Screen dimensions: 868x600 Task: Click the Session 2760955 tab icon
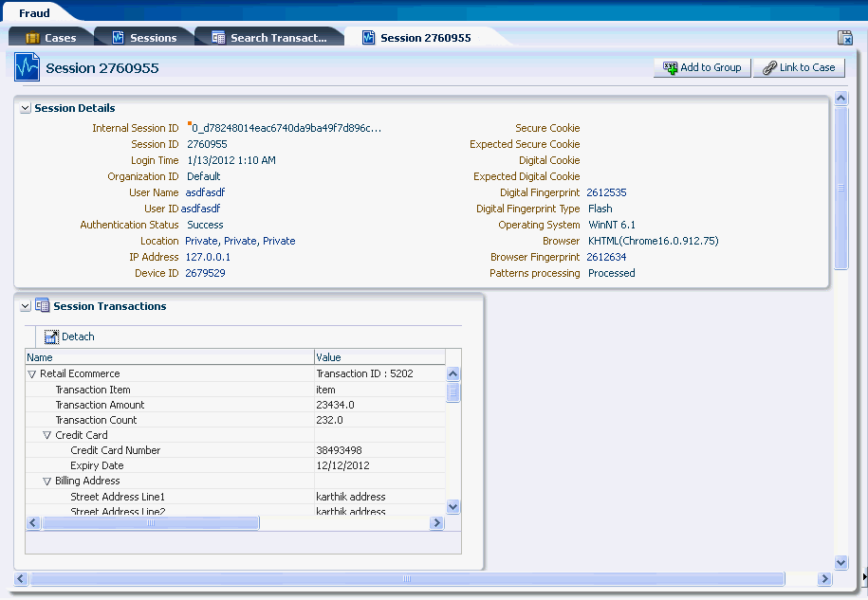coord(368,38)
